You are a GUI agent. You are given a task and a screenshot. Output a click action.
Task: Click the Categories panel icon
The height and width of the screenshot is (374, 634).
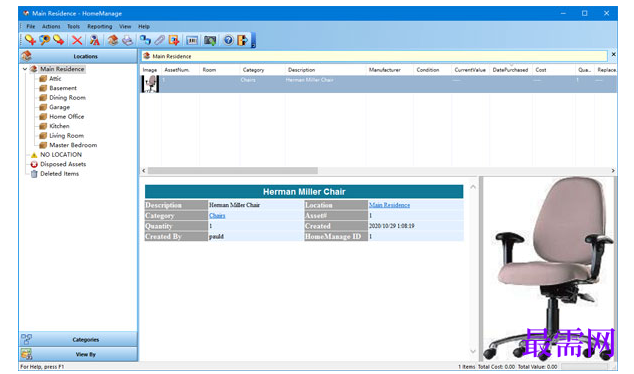tap(27, 339)
